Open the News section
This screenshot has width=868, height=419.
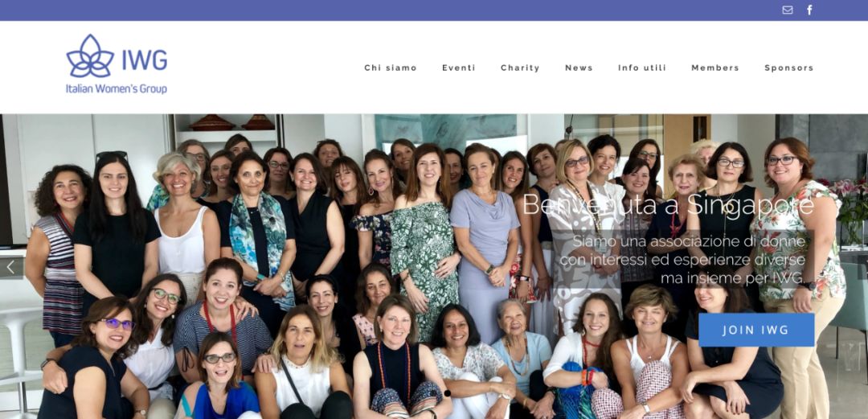[x=579, y=68]
